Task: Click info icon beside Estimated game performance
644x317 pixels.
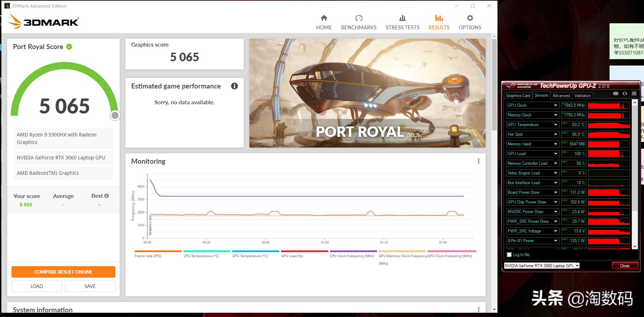Action: click(234, 86)
